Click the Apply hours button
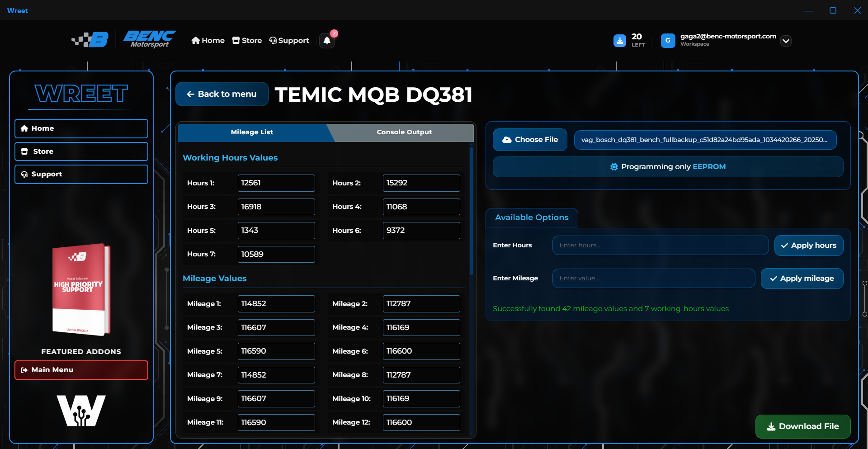Screen dimensions: 868x449 click(808, 246)
